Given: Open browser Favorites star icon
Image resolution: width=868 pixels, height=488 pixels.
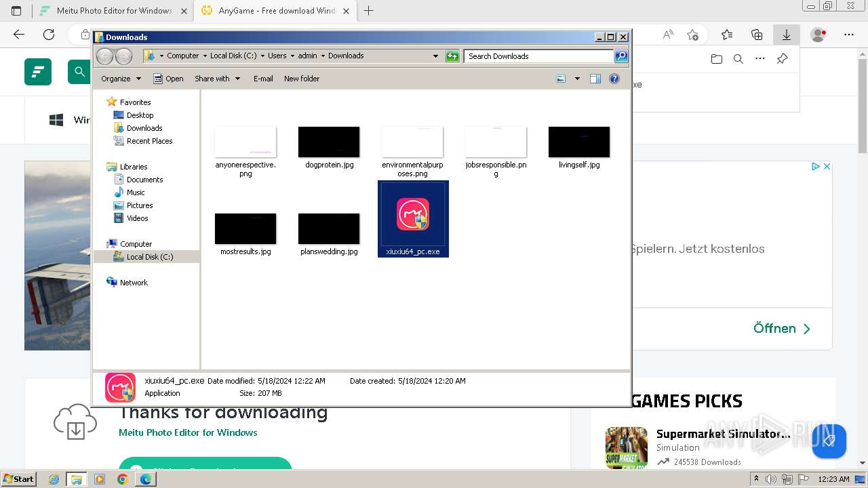Looking at the screenshot, I should (x=727, y=35).
